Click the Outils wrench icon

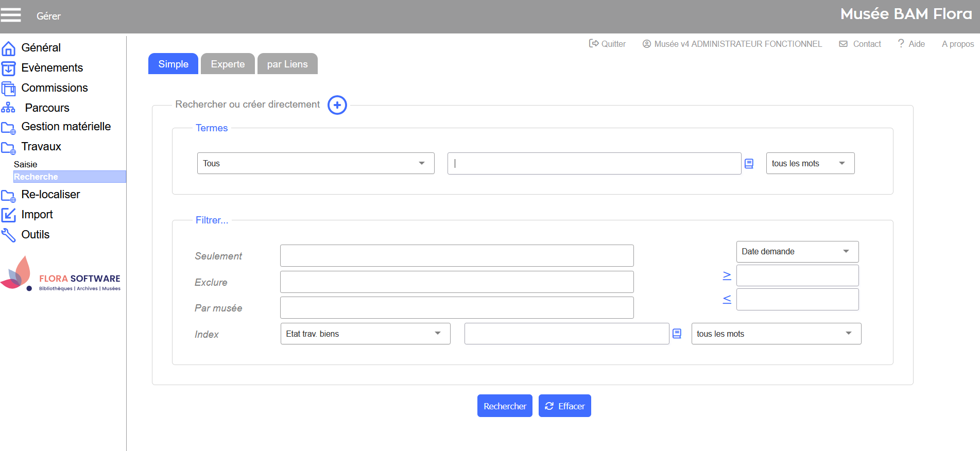pyautogui.click(x=9, y=235)
